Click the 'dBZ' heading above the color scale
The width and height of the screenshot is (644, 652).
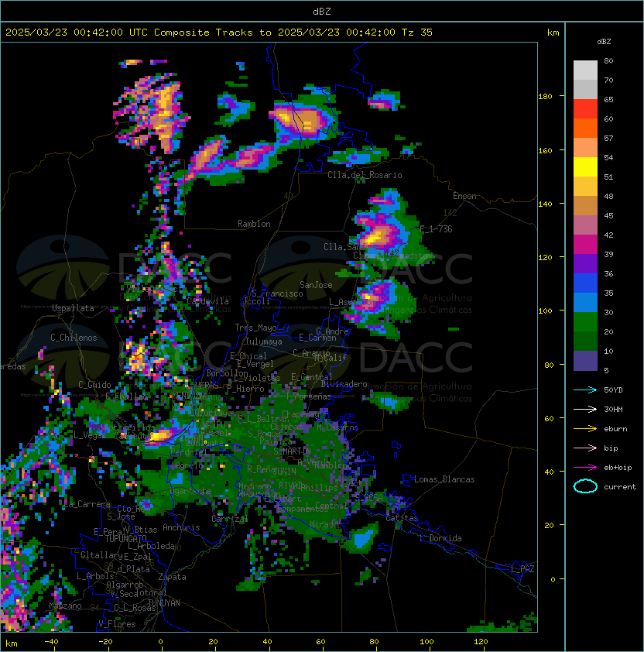pyautogui.click(x=604, y=42)
